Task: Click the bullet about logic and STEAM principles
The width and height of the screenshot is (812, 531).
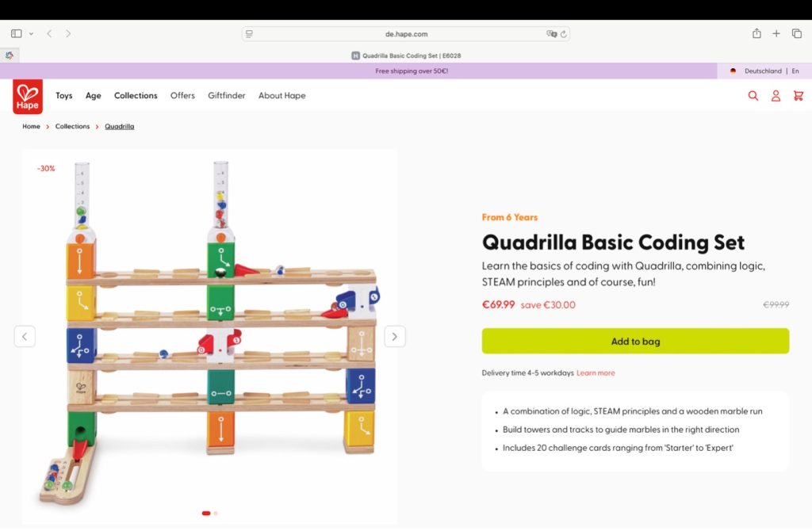Action: 632,411
